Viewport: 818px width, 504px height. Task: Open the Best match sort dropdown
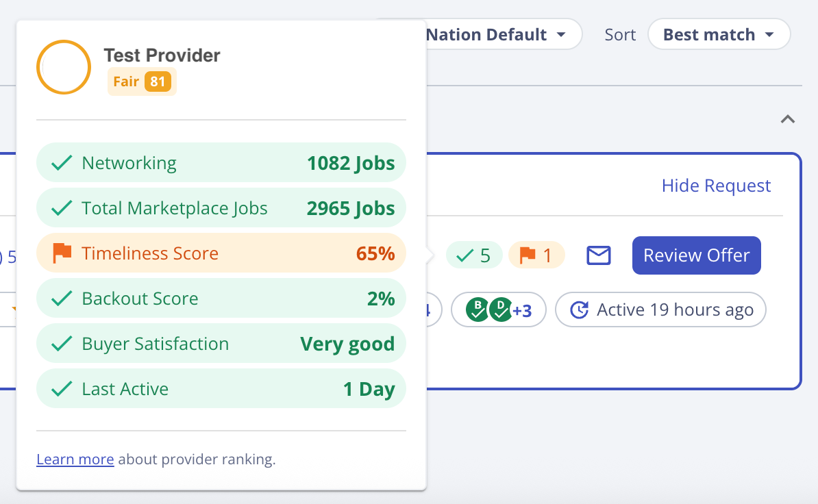(718, 34)
